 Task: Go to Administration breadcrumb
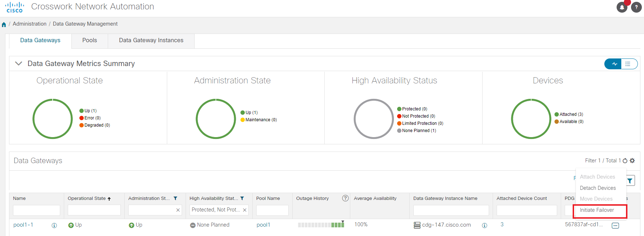[30, 24]
